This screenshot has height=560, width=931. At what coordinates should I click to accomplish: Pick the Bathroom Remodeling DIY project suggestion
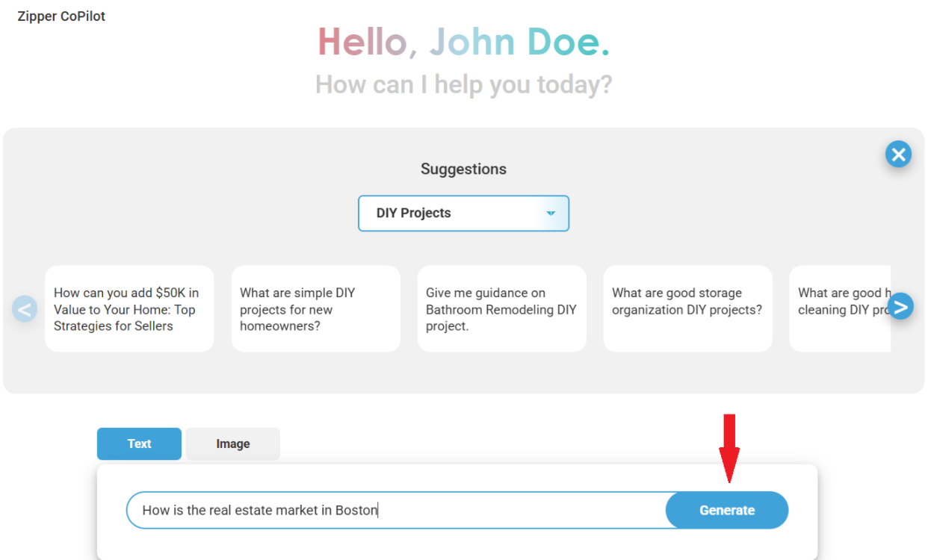(x=501, y=309)
